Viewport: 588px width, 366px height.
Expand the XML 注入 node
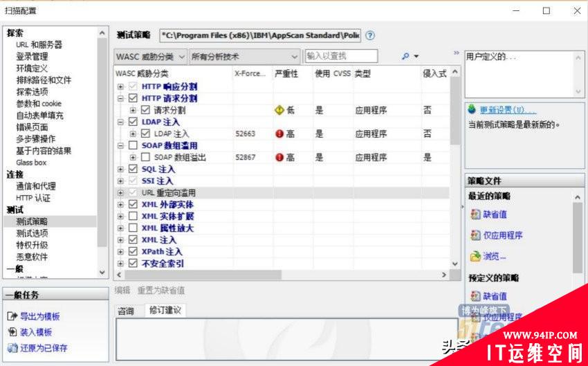coord(120,240)
